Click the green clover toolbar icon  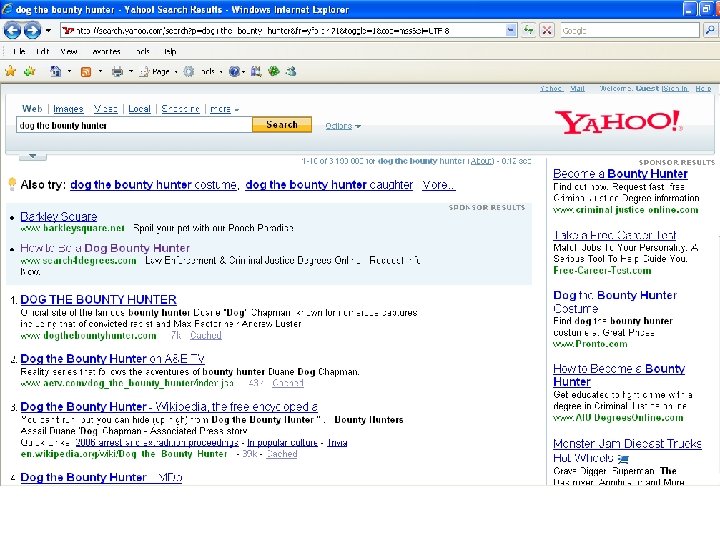click(274, 71)
